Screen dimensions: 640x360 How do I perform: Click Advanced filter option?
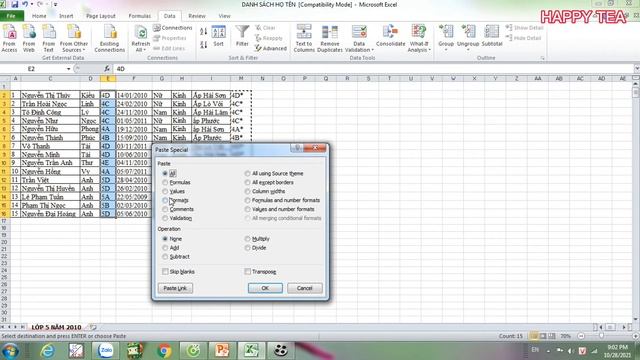tap(271, 48)
